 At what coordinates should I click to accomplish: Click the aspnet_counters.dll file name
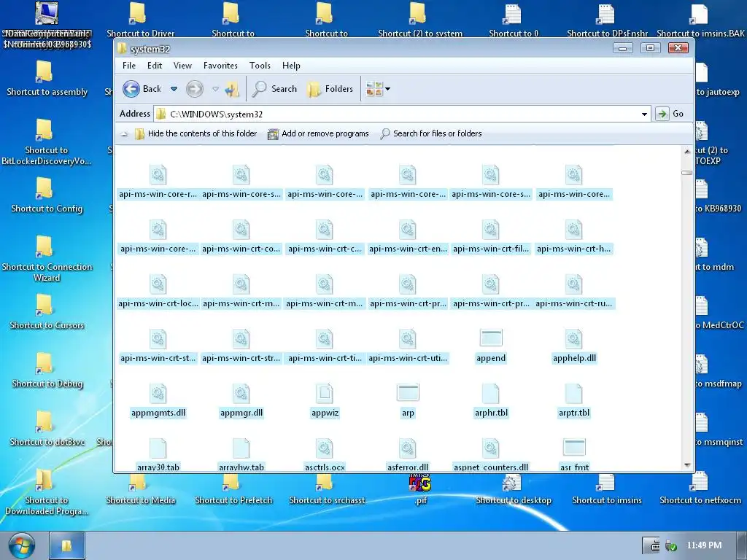[491, 467]
